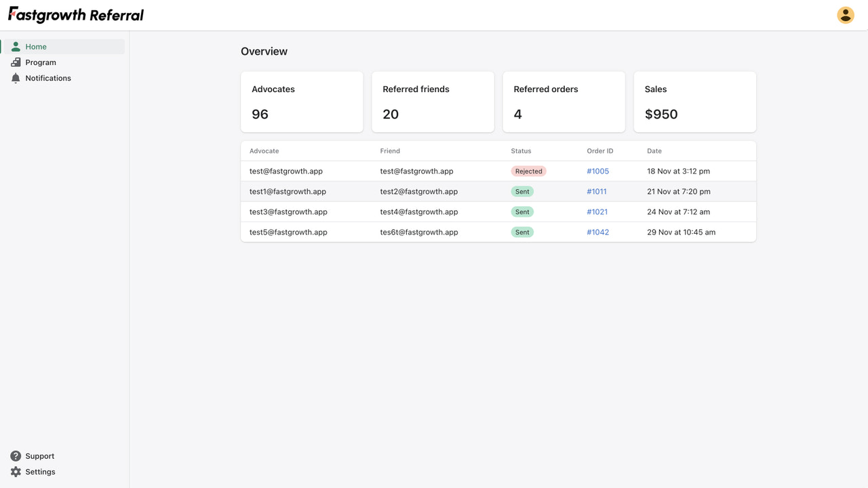Open order #1042
Image resolution: width=868 pixels, height=488 pixels.
pyautogui.click(x=597, y=232)
